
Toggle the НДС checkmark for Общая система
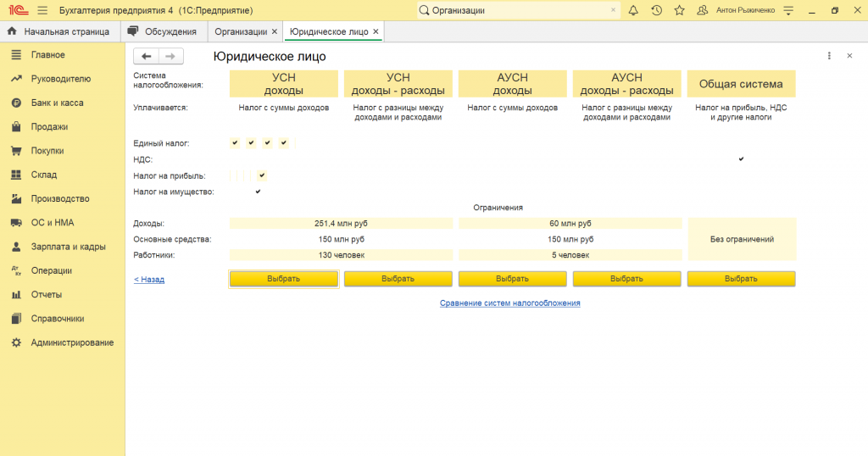pos(741,159)
